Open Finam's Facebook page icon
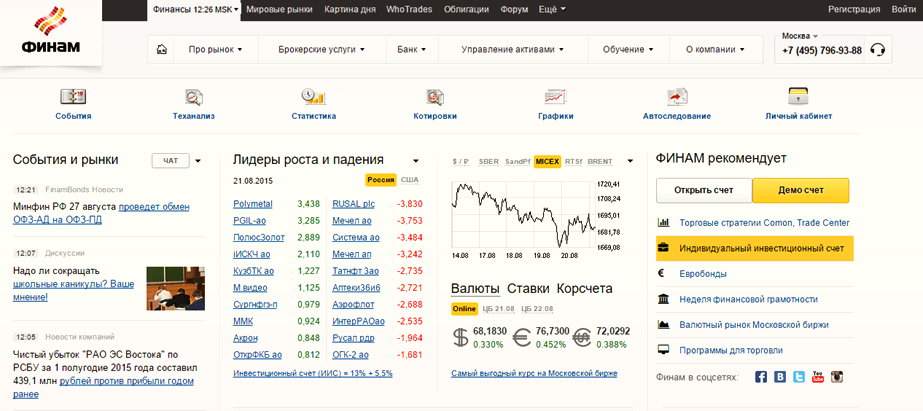923x411 pixels. point(761,377)
